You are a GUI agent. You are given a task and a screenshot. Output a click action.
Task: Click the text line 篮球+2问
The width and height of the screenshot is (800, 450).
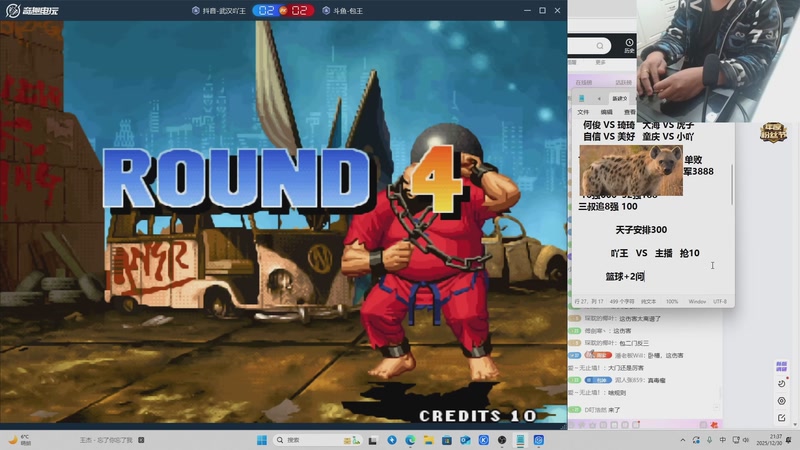click(625, 277)
